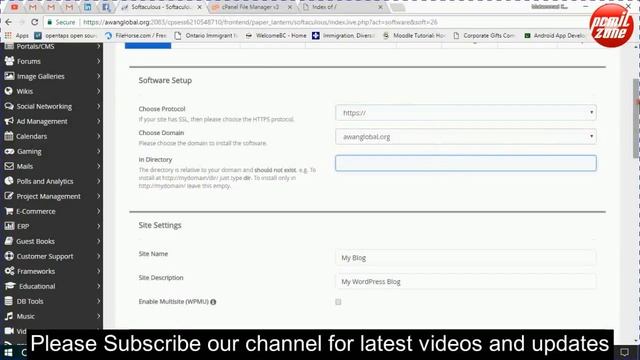This screenshot has width=640, height=360.
Task: Click the DB Tools database icon
Action: pyautogui.click(x=9, y=301)
